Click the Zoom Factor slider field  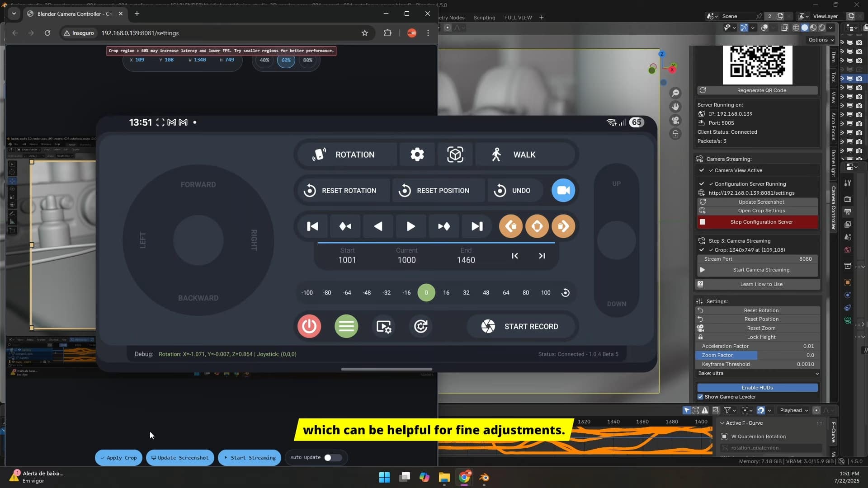pos(758,355)
